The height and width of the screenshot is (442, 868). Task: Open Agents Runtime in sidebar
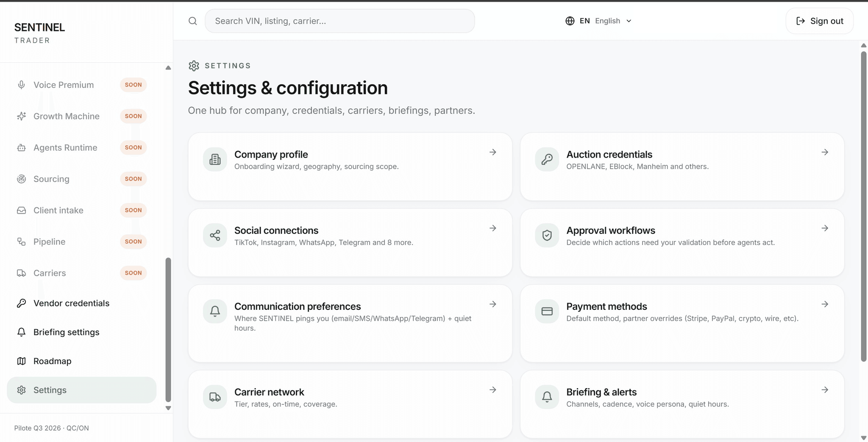[x=81, y=147]
